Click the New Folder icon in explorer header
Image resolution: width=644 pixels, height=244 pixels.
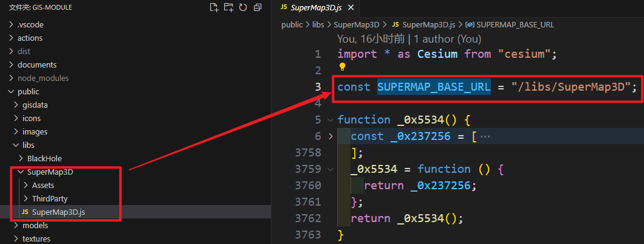coord(228,7)
